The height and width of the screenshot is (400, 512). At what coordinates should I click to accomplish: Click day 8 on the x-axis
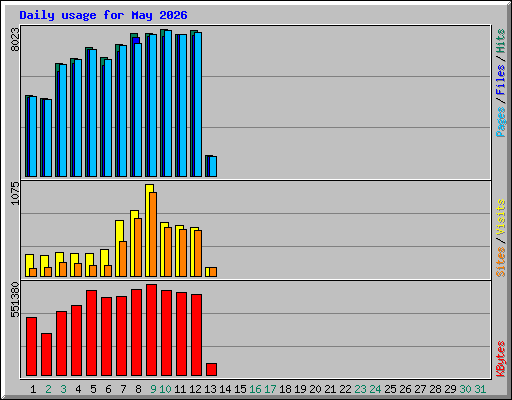click(138, 389)
